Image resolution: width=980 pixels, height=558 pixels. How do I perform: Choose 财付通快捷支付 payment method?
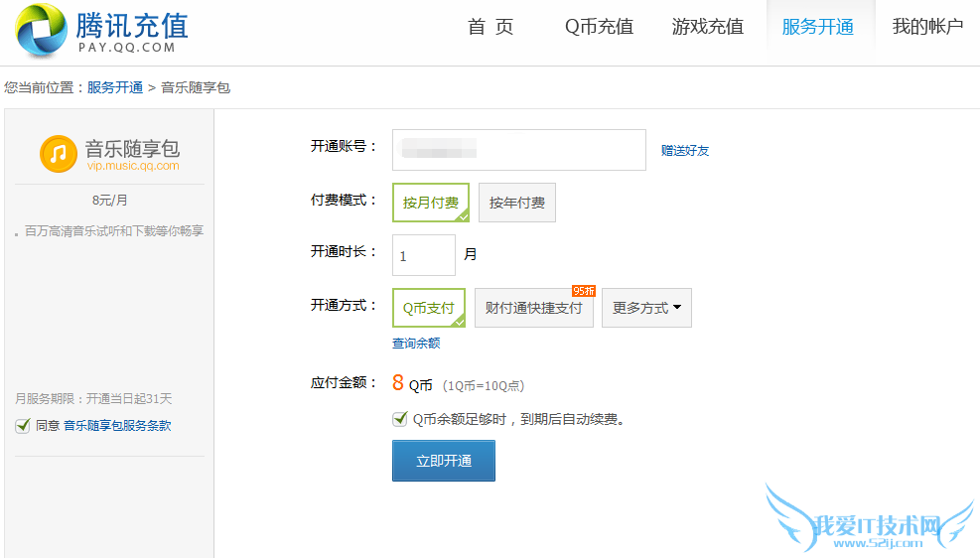(x=534, y=308)
